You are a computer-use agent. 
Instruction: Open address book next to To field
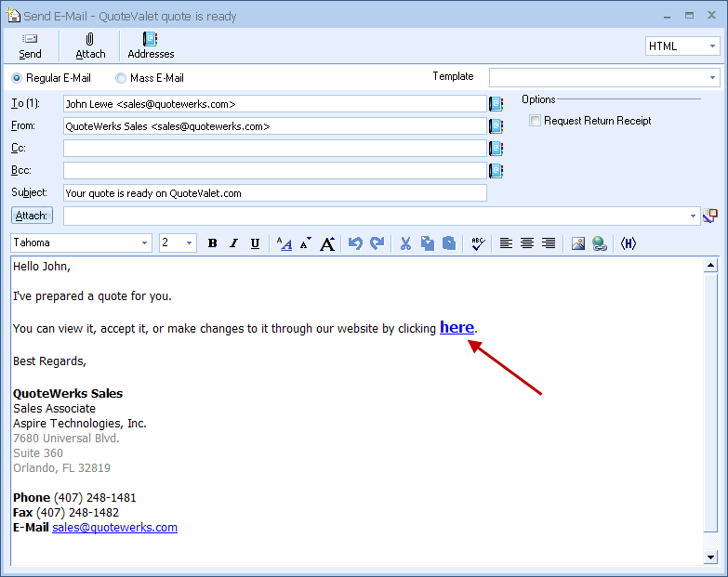(x=496, y=104)
